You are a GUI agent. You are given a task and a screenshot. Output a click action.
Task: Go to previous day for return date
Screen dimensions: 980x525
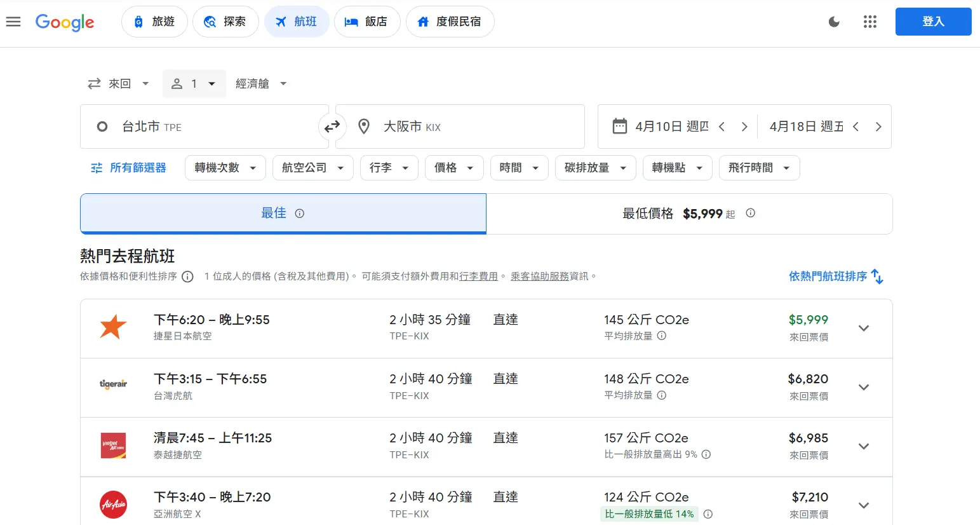point(856,126)
